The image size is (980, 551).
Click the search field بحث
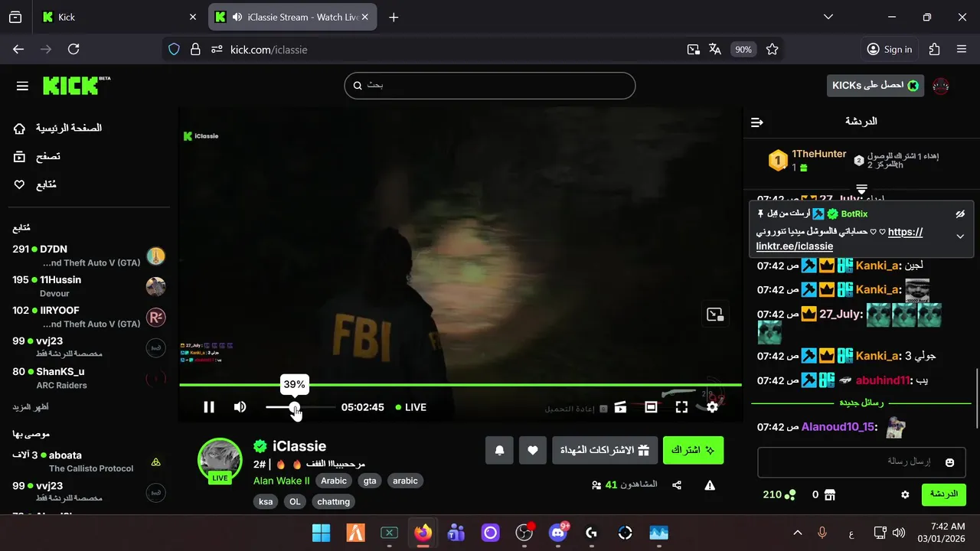[x=490, y=86]
